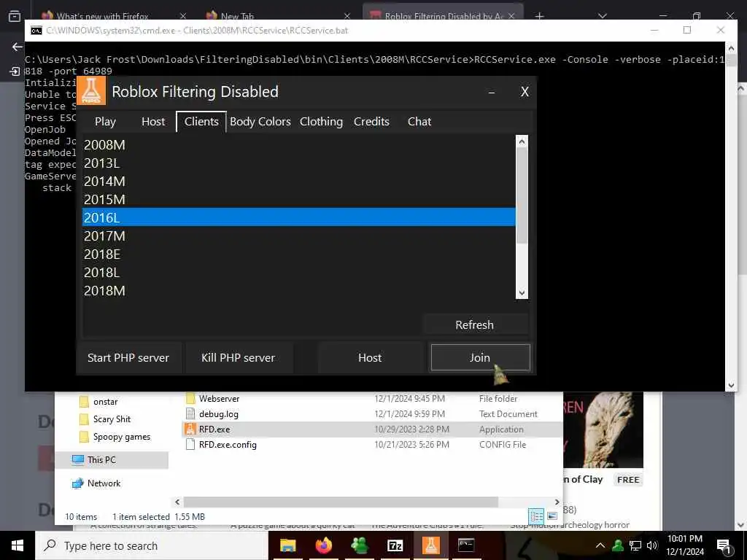Click clients list scroll down arrow

point(522,293)
